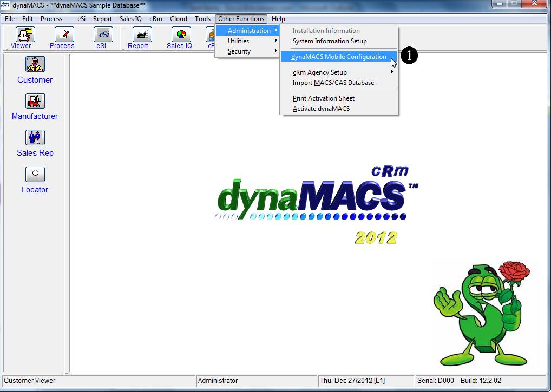This screenshot has width=551, height=392.
Task: Click the Sales IQ pie chart icon
Action: pos(181,35)
